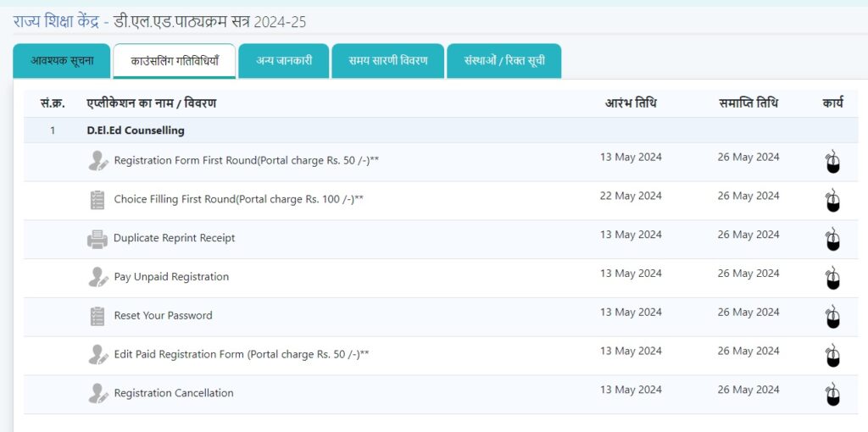
Task: Click user-edit icon beside Registration Form First Round
Action: (98, 161)
